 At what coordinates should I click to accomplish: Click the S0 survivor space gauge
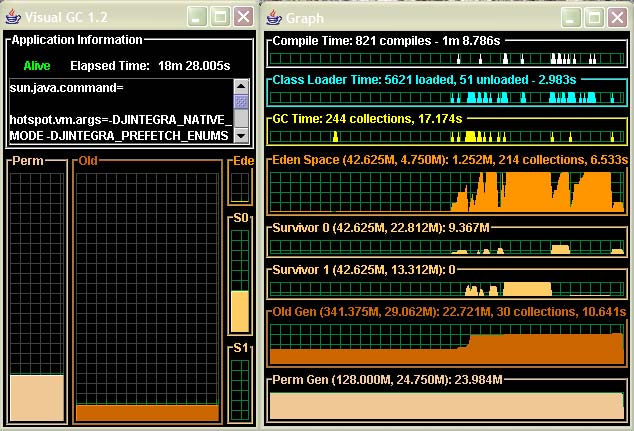tap(240, 281)
